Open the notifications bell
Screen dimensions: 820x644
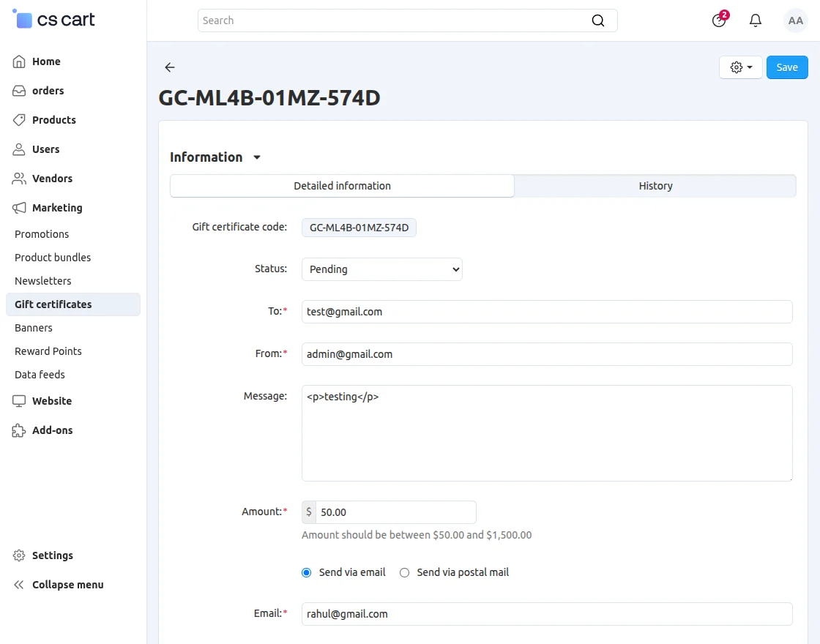755,20
